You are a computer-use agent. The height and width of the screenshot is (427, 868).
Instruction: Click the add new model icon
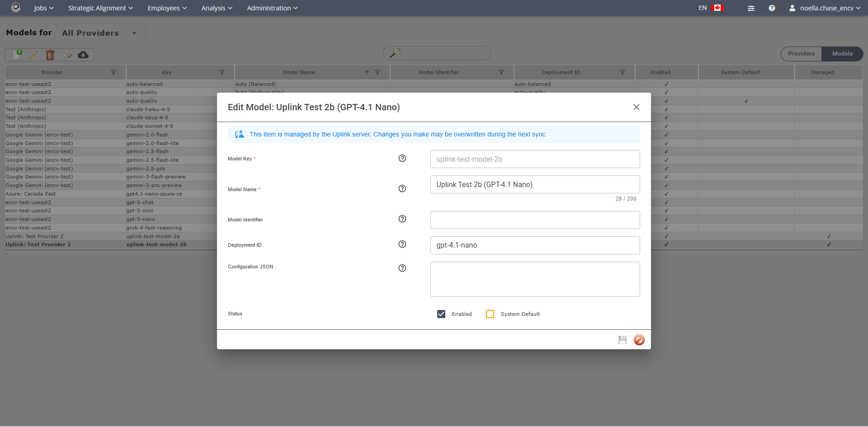click(17, 55)
